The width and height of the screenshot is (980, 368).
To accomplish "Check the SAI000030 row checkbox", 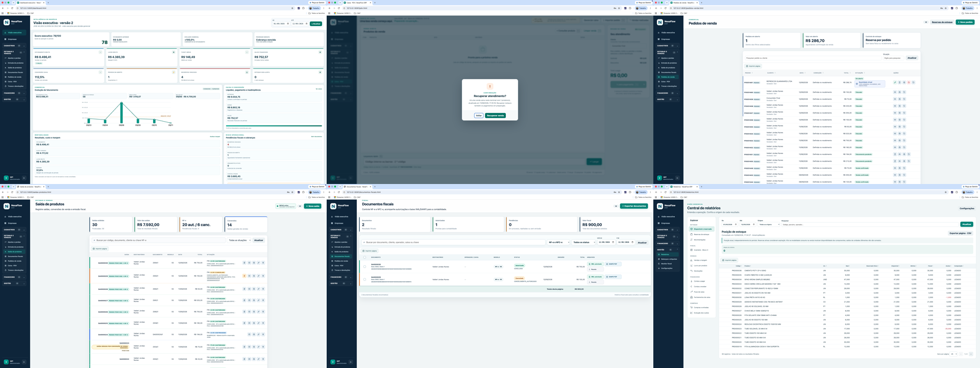I will [364, 266].
